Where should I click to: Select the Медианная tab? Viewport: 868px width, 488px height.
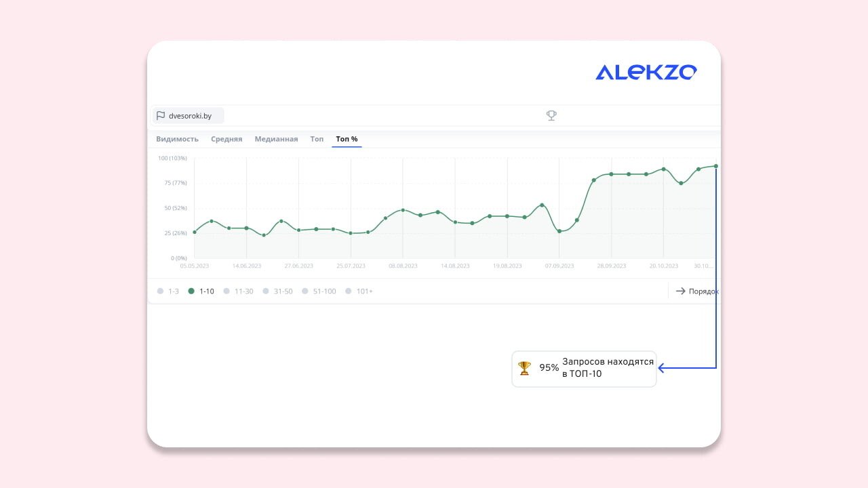(276, 139)
